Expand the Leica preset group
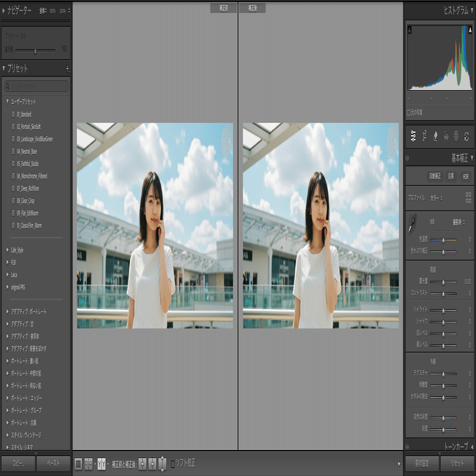This screenshot has width=476, height=476. pos(7,275)
